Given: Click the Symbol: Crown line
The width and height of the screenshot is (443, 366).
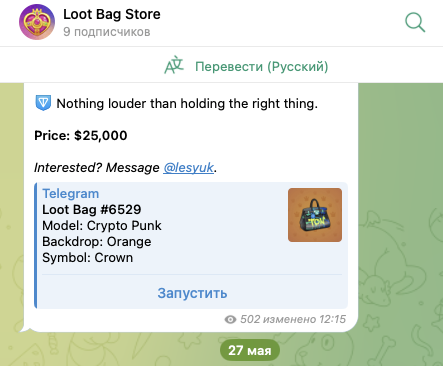Looking at the screenshot, I should coord(88,258).
